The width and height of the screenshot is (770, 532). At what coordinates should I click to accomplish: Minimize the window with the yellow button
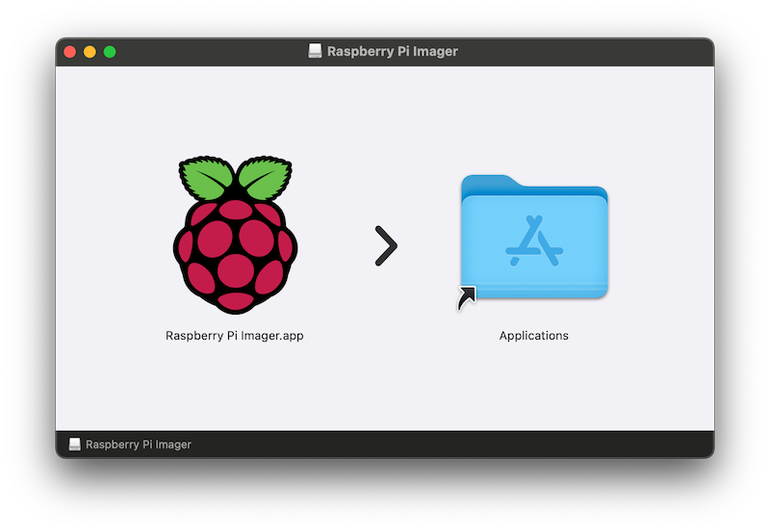90,52
